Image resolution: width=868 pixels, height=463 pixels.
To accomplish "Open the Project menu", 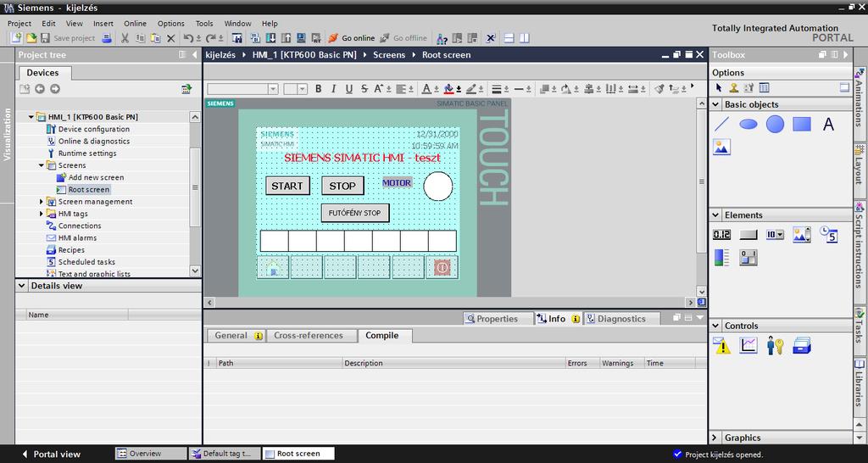I will [x=19, y=23].
